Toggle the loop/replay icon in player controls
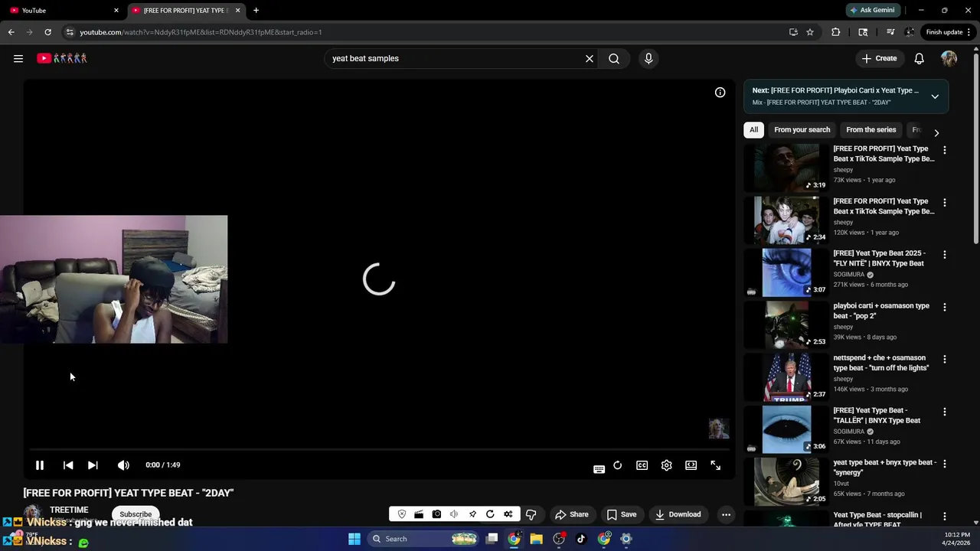 tap(618, 465)
